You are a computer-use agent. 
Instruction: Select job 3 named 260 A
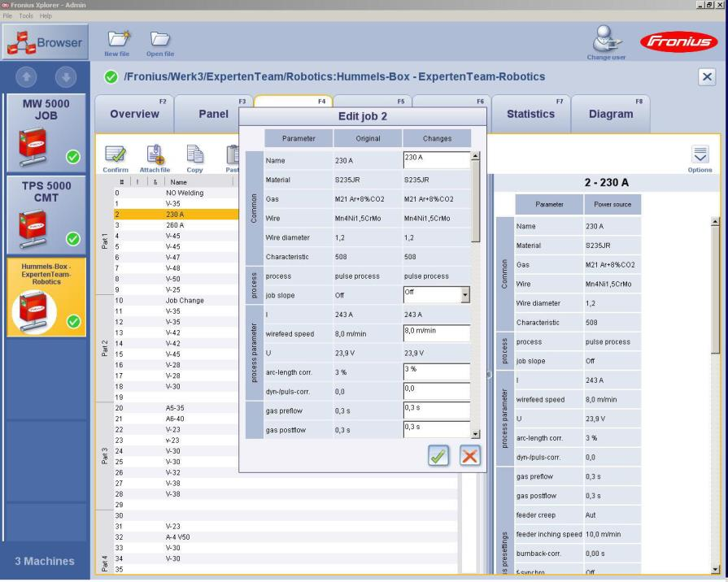click(x=177, y=225)
